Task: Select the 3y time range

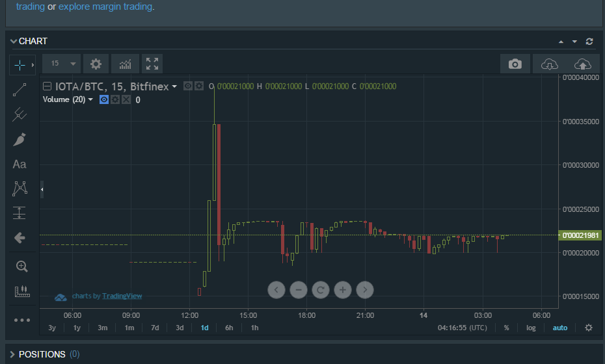Action: click(x=52, y=328)
